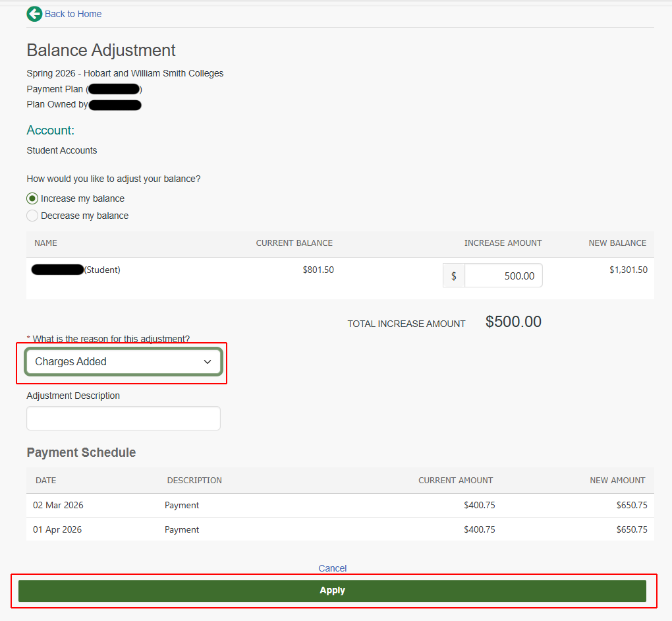Screen dimensions: 672x621
Task: Open the Charges Added reason dropdown
Action: (123, 362)
